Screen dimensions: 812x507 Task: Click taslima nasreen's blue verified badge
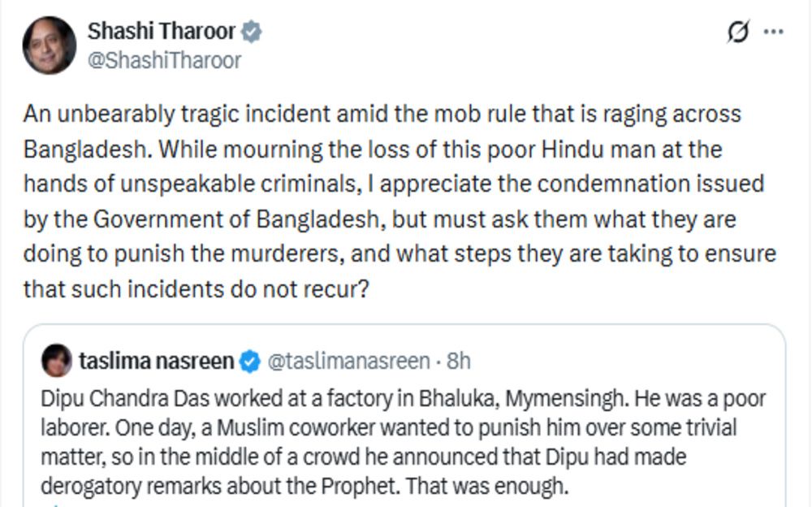click(251, 361)
